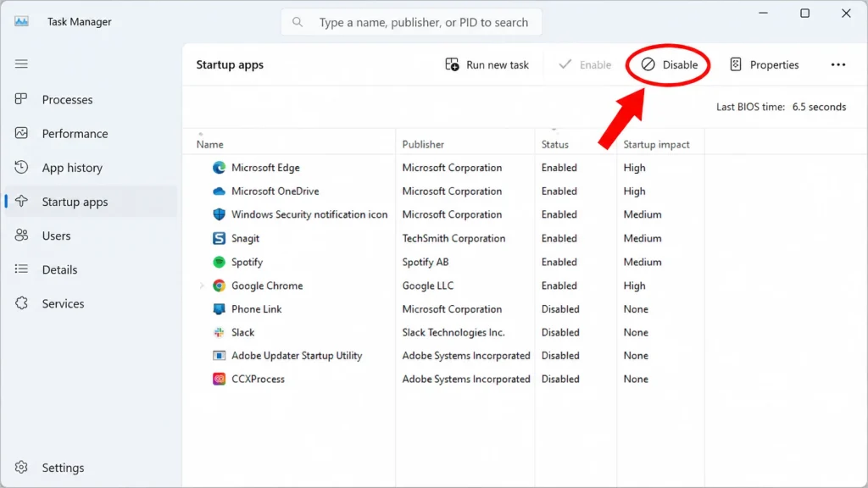Select the Microsoft Edge row name
The image size is (868, 488).
coord(265,168)
